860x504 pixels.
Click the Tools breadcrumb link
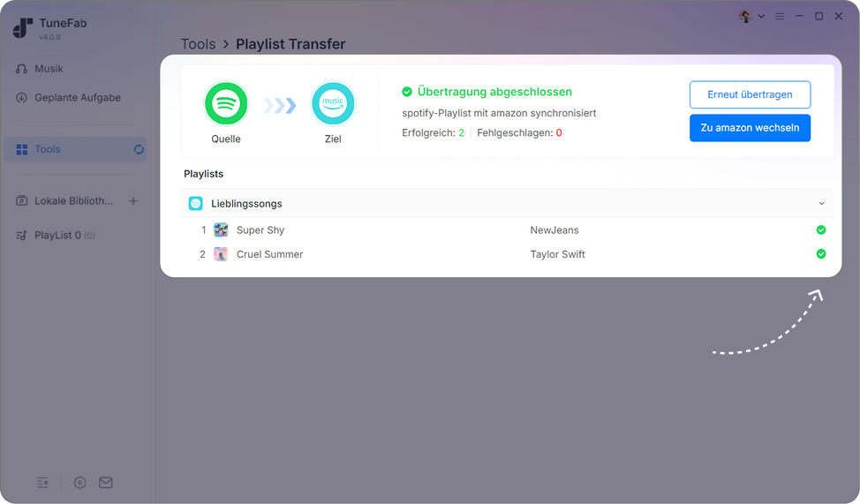click(198, 44)
